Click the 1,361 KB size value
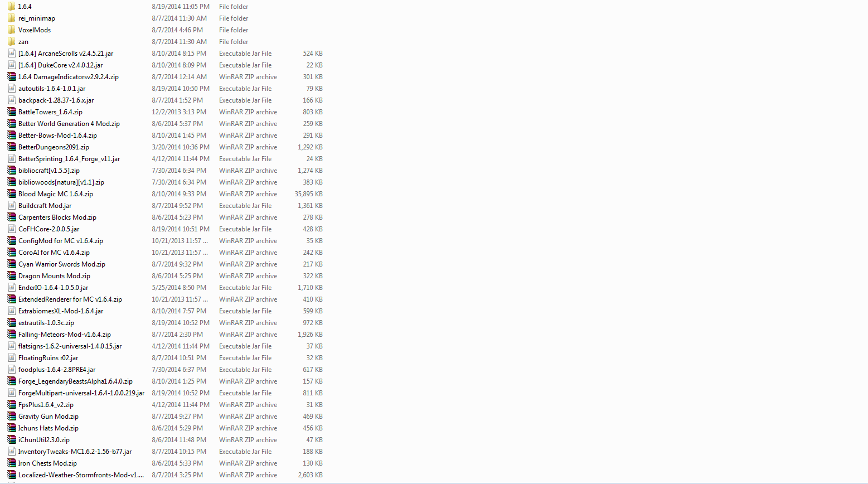Screen dimensions: 868x484 tap(311, 206)
